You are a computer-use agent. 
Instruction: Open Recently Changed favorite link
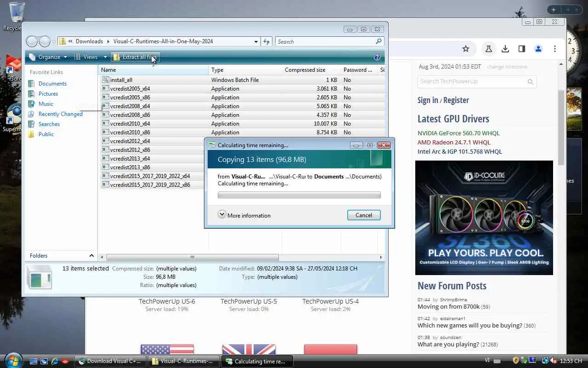pos(61,114)
